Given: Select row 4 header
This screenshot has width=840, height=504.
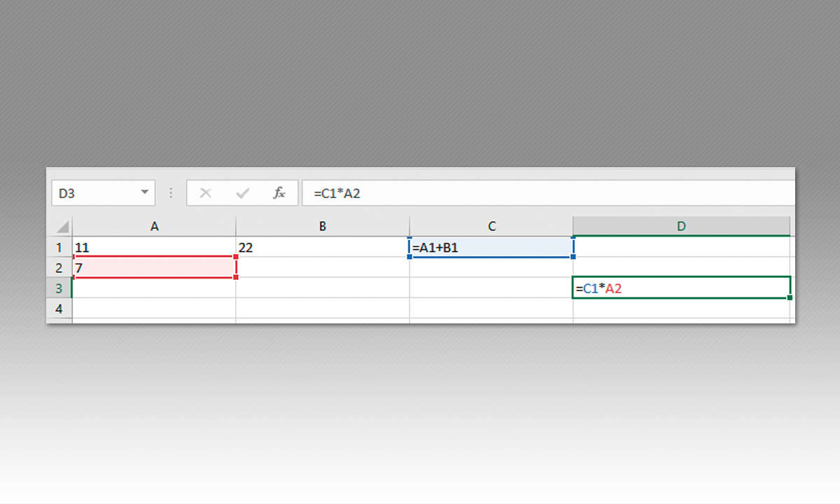Looking at the screenshot, I should coord(59,308).
